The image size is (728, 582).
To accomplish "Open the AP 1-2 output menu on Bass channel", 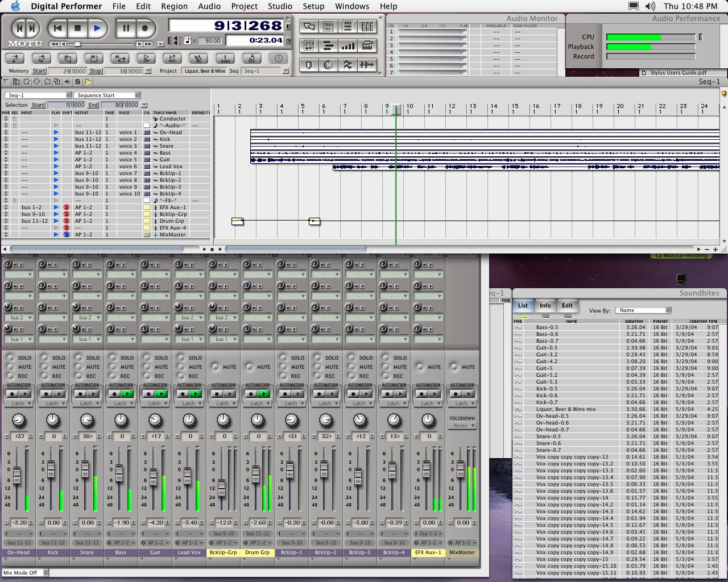I will pyautogui.click(x=121, y=543).
